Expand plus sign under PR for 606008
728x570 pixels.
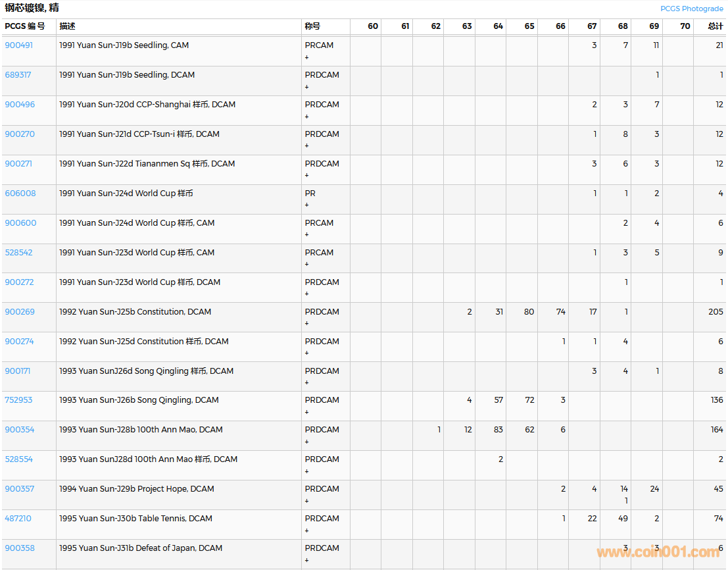tap(306, 205)
